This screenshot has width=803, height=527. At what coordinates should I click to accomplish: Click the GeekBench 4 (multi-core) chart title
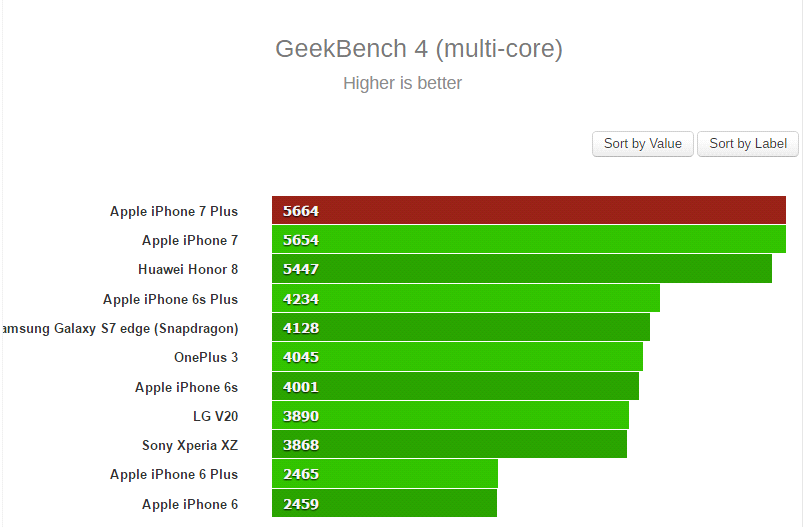(x=419, y=49)
